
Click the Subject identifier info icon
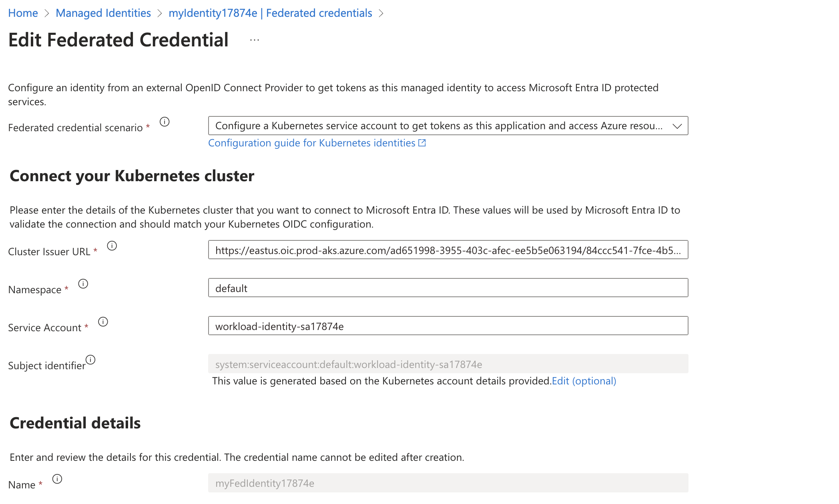(91, 360)
